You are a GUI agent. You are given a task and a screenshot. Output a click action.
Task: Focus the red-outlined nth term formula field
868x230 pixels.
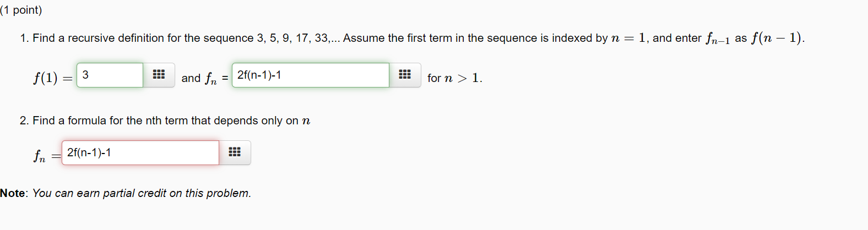(x=140, y=152)
